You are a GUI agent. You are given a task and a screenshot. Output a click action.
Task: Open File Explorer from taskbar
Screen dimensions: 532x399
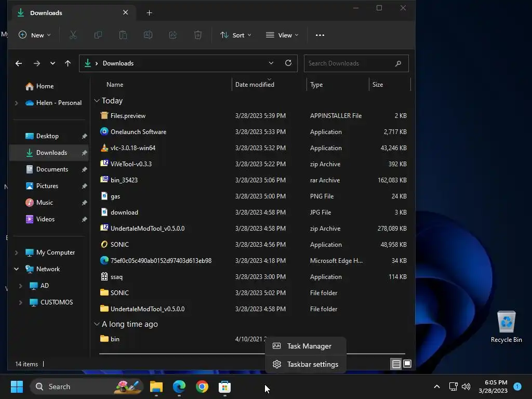click(x=156, y=387)
